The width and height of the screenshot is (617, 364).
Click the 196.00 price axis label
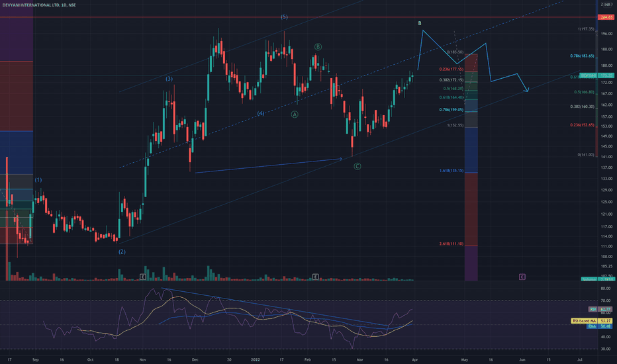607,34
